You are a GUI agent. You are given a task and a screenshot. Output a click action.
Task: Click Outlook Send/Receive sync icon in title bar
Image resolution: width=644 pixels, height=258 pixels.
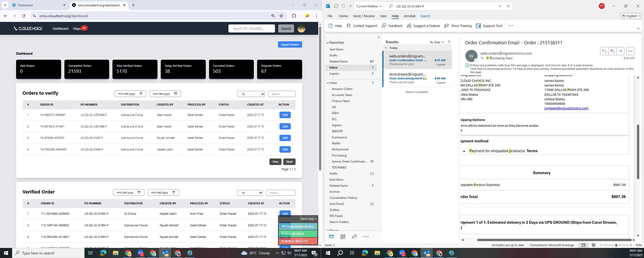(336, 6)
